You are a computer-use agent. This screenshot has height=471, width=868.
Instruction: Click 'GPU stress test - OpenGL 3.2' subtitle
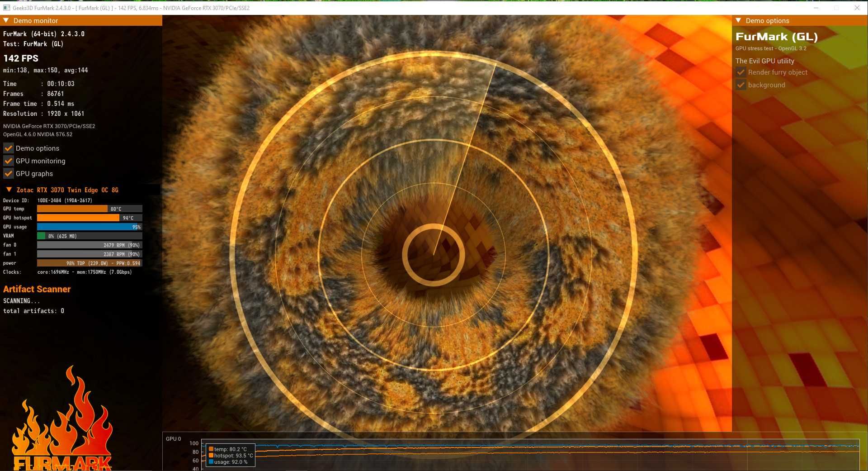click(771, 48)
